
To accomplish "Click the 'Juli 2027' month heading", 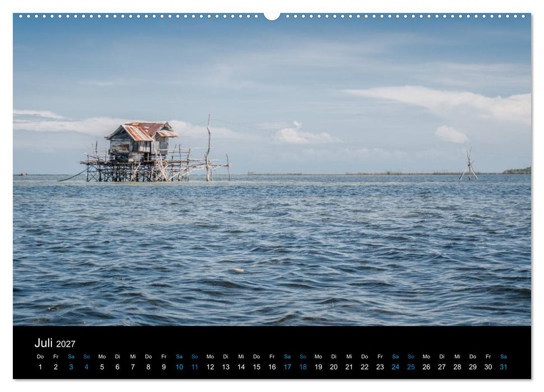I will (x=55, y=343).
